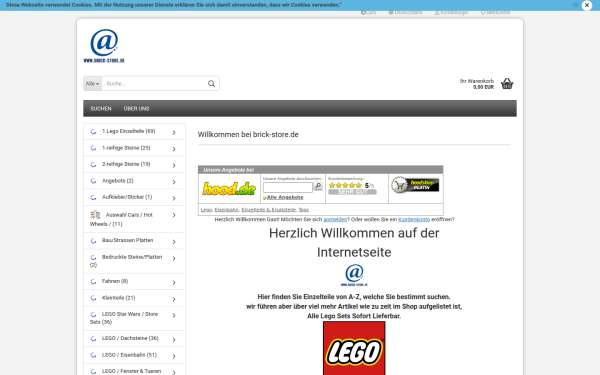Click the SEHR GUT rating badge
The height and width of the screenshot is (375, 600).
tap(352, 192)
